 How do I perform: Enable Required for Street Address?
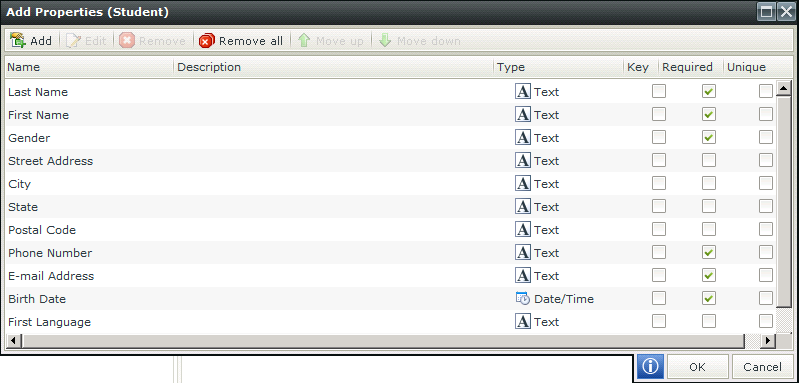(x=709, y=160)
